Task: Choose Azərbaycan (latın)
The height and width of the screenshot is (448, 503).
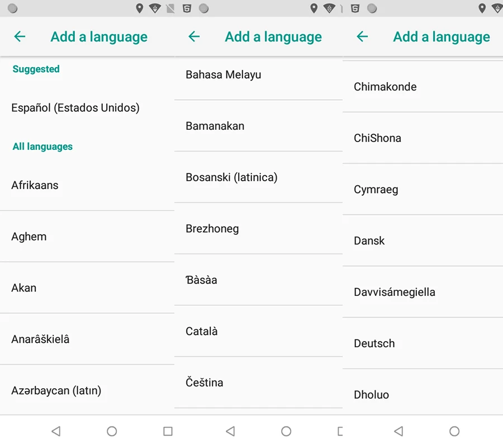Action: click(x=87, y=390)
